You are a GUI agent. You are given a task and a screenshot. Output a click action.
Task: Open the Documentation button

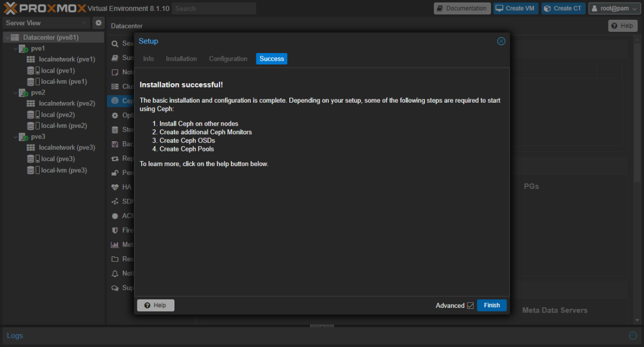(462, 9)
